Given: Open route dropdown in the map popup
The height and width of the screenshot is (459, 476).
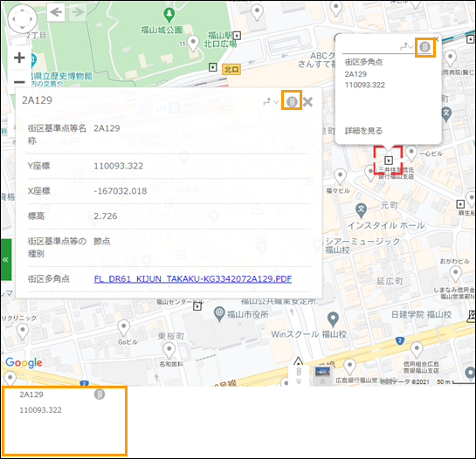Looking at the screenshot, I should click(406, 47).
